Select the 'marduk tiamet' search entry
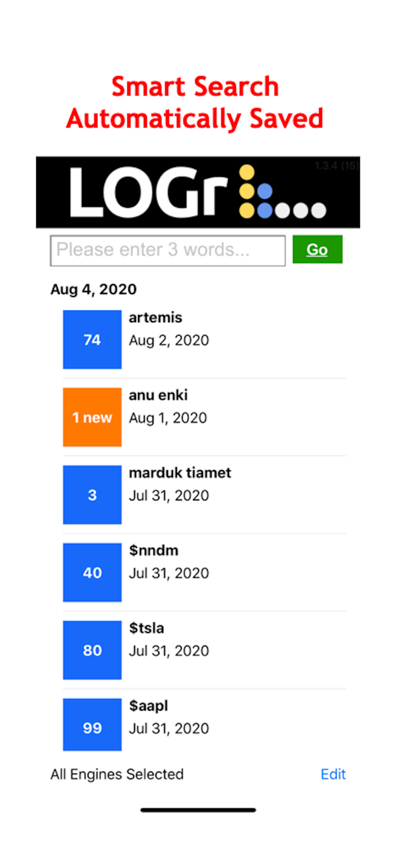Screen dimensions: 401x868 [x=180, y=473]
